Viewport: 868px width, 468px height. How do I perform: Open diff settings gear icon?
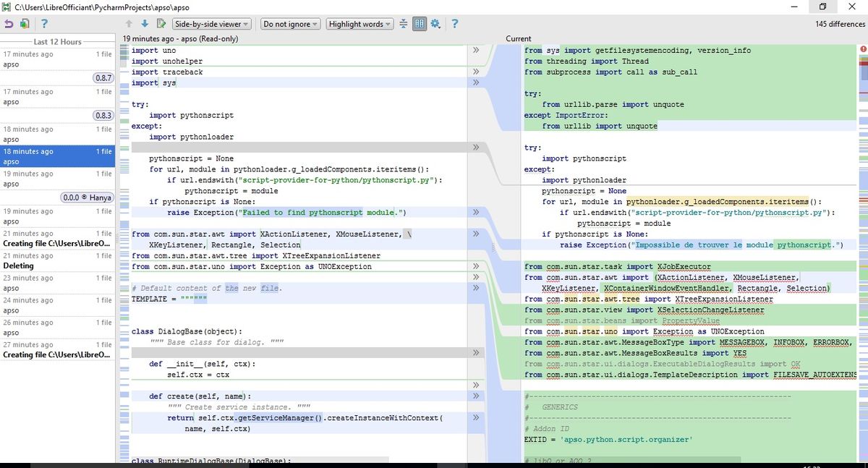pyautogui.click(x=436, y=24)
